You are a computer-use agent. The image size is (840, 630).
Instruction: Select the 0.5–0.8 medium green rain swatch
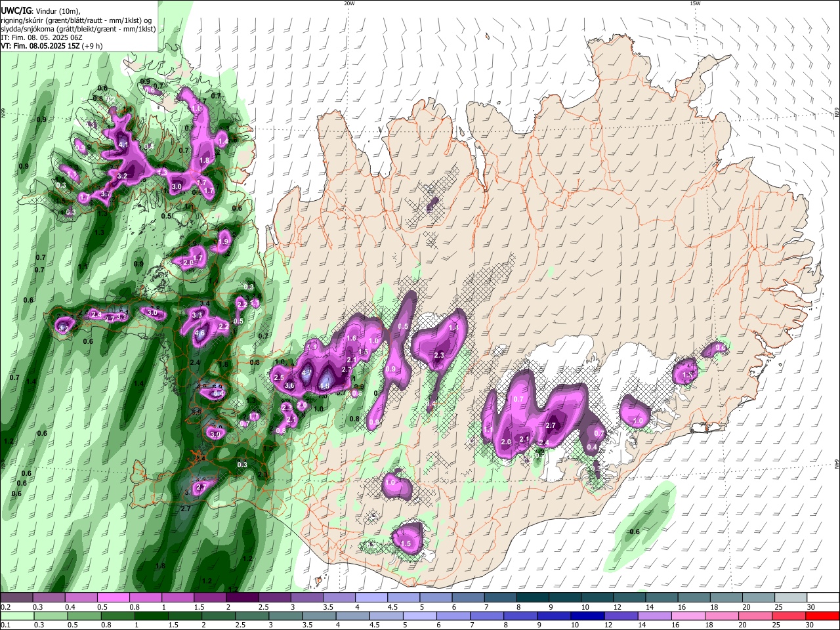(x=83, y=616)
